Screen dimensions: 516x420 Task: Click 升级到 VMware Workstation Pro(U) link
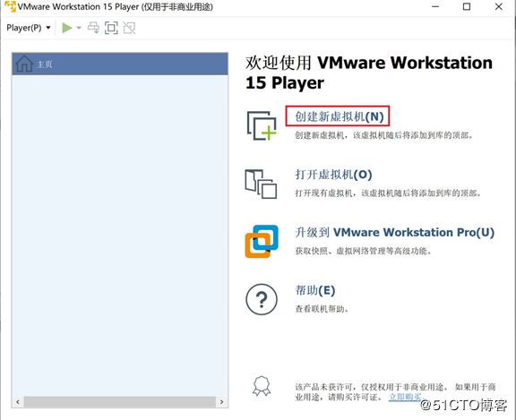(x=394, y=232)
